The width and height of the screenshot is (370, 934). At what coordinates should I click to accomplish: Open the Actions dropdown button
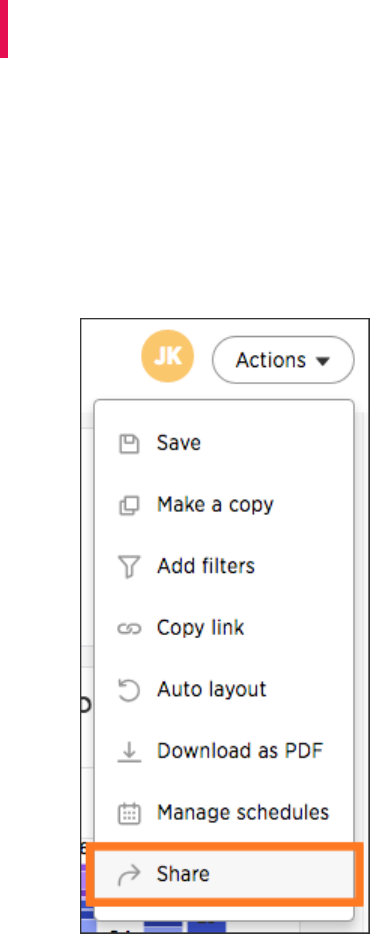pos(283,360)
